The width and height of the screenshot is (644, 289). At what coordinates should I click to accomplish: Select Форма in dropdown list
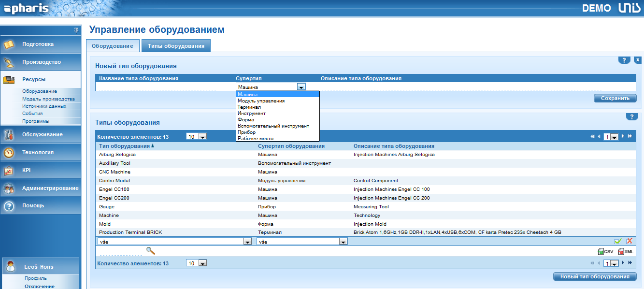click(x=278, y=119)
